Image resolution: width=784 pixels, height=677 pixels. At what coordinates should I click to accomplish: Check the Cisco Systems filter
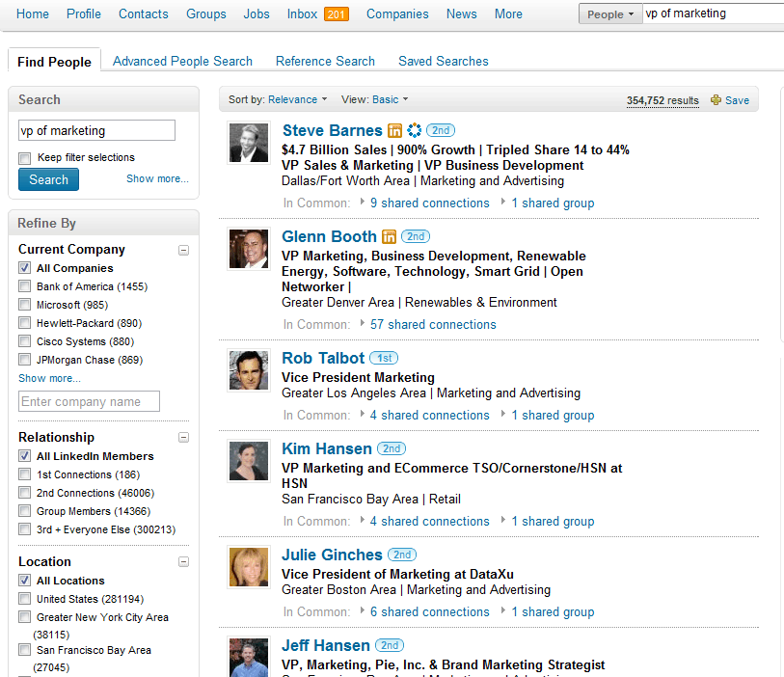[x=24, y=341]
